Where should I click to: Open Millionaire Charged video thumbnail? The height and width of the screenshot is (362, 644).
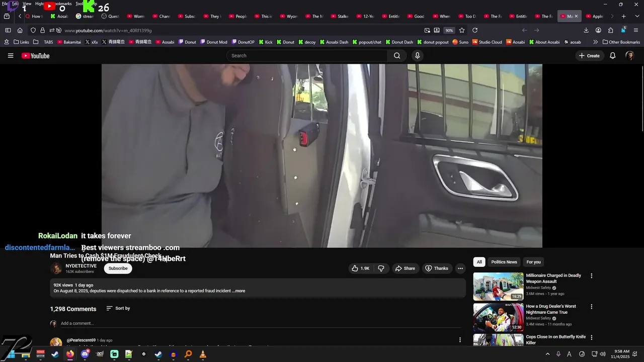coord(498,286)
